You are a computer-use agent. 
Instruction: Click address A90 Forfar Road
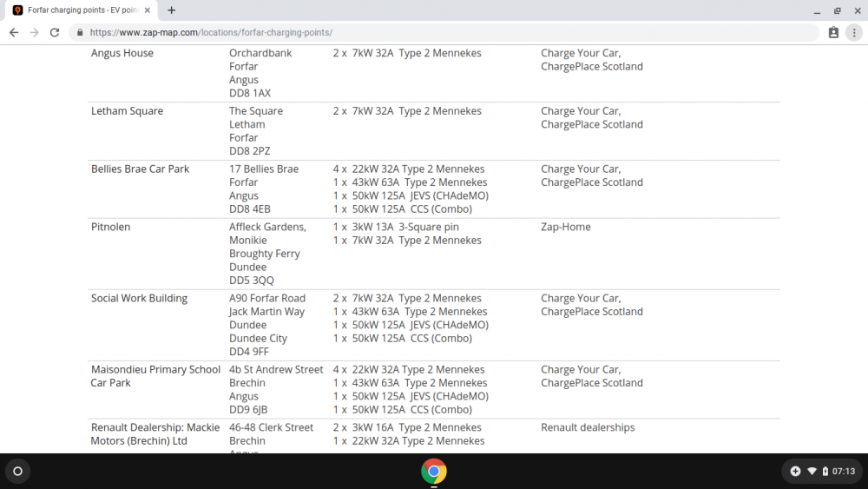(x=267, y=299)
